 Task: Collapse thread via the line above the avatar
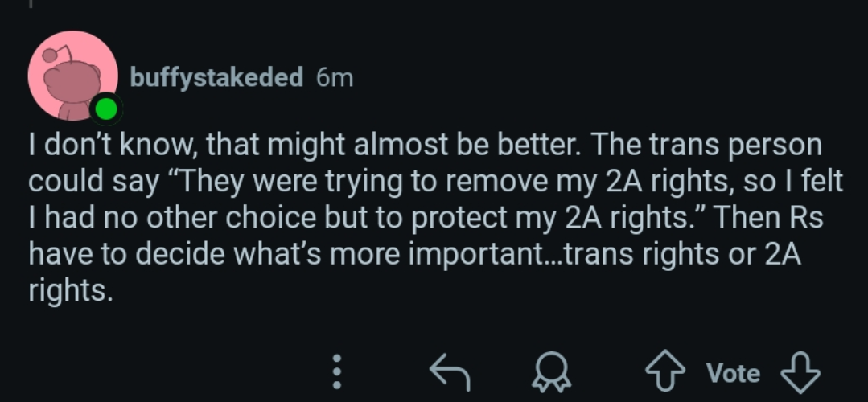tap(31, 3)
